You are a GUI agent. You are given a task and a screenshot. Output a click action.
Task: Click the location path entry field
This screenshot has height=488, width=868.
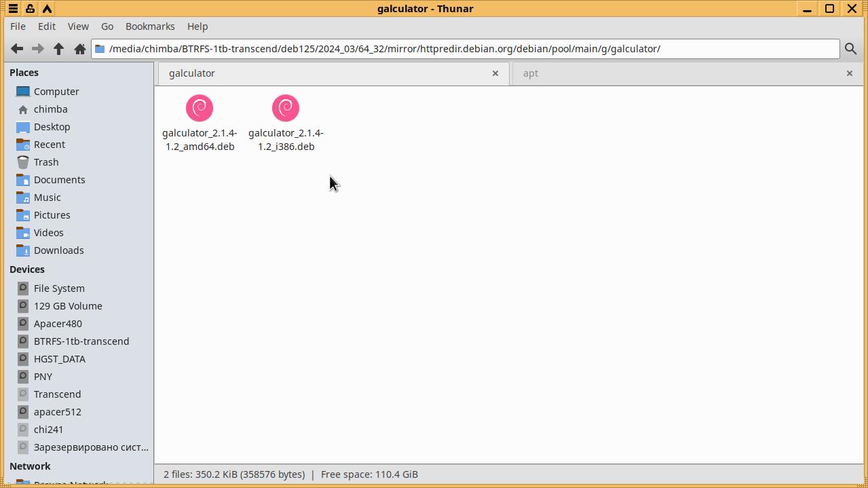pos(466,49)
